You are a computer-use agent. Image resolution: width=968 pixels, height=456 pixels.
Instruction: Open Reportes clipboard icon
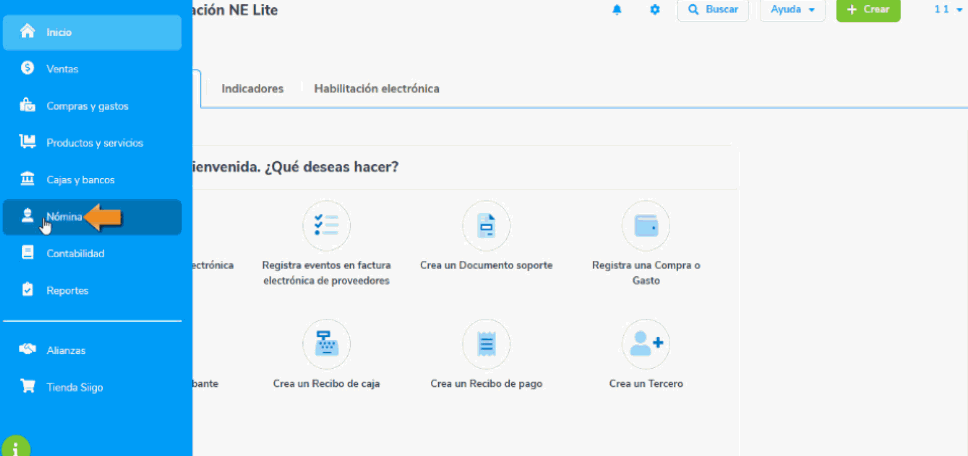pyautogui.click(x=28, y=290)
